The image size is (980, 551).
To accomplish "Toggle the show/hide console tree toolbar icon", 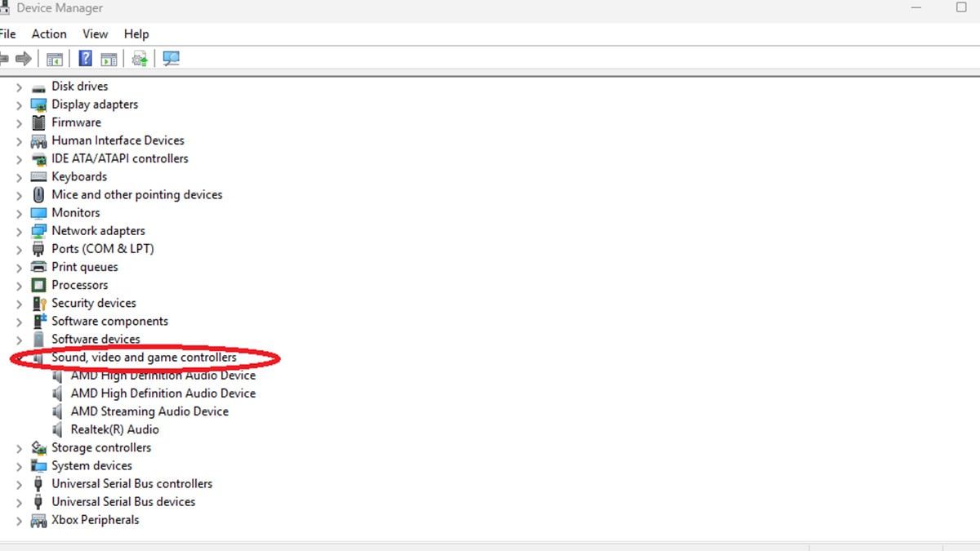I will click(55, 59).
